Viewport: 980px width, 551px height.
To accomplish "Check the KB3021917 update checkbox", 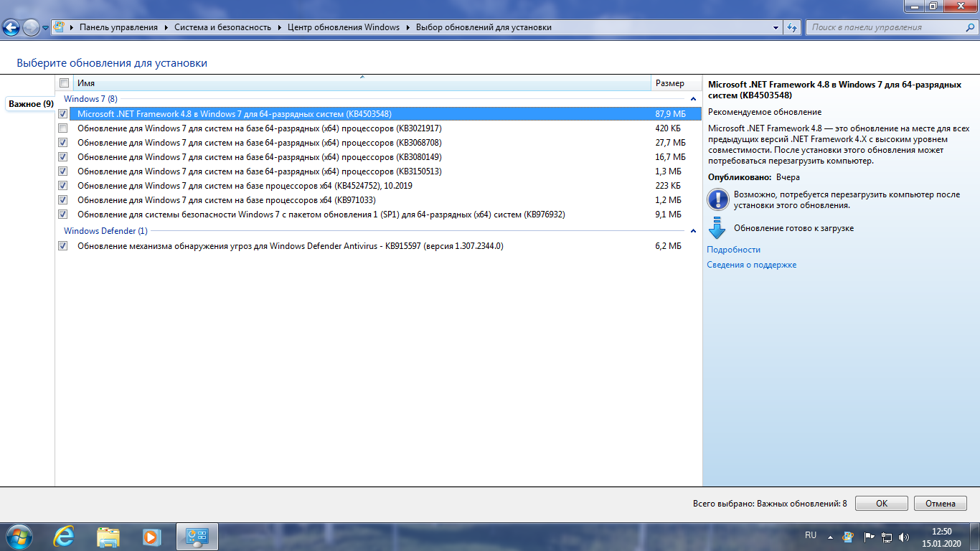I will click(x=63, y=128).
